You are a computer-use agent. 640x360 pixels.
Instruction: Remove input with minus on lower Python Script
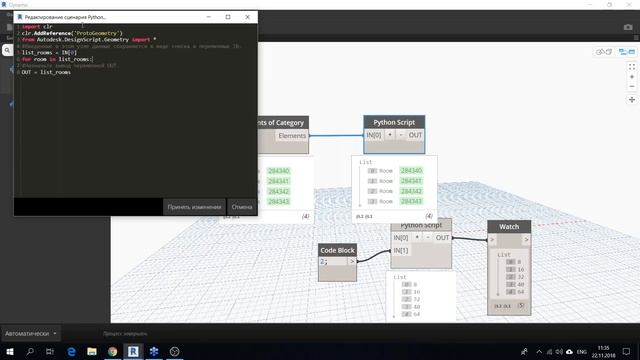(x=428, y=238)
